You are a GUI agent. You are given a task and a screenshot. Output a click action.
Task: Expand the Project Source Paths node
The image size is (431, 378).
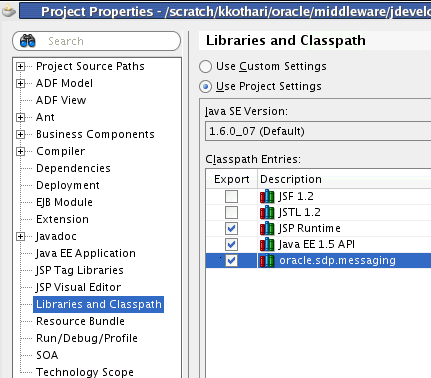[20, 66]
